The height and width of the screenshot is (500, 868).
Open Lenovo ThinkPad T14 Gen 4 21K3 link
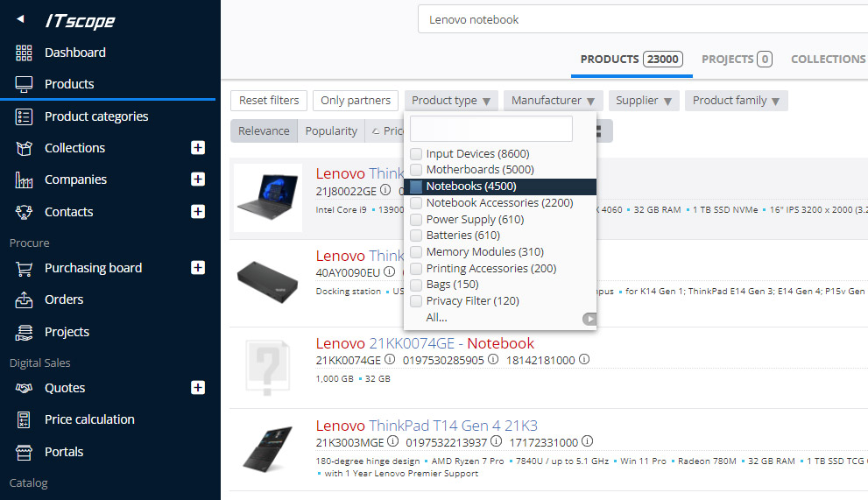click(x=427, y=426)
